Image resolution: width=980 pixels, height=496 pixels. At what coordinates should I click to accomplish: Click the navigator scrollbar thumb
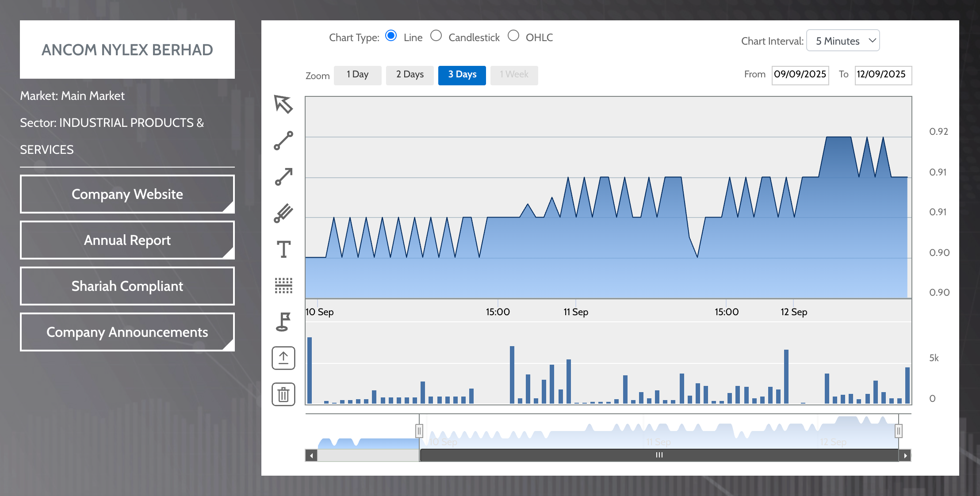coord(659,455)
